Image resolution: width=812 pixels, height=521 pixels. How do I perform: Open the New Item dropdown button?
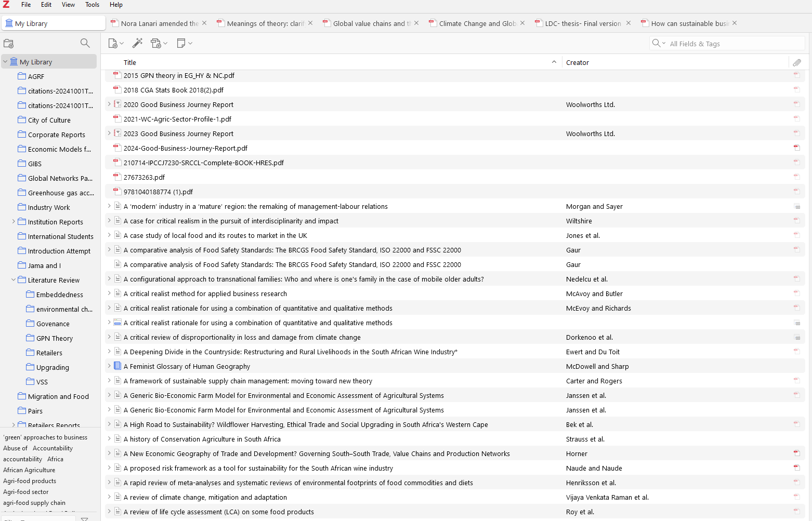pyautogui.click(x=115, y=43)
